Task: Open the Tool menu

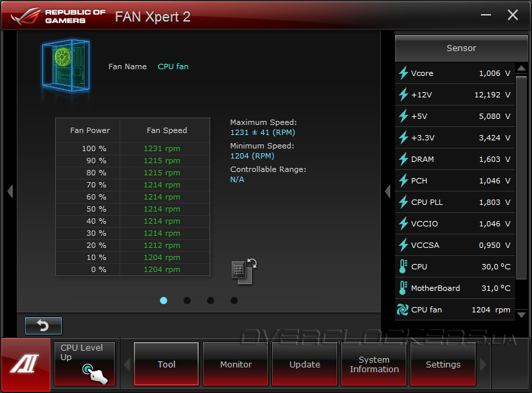Action: pyautogui.click(x=167, y=364)
